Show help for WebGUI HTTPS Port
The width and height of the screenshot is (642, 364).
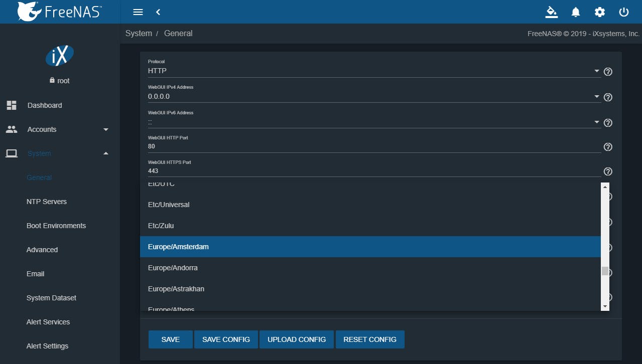[608, 171]
